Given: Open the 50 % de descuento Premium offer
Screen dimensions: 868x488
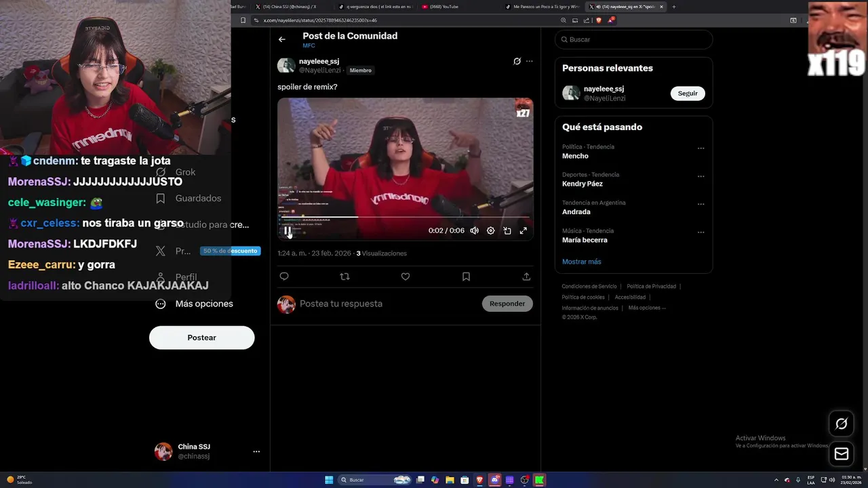Looking at the screenshot, I should click(x=231, y=251).
